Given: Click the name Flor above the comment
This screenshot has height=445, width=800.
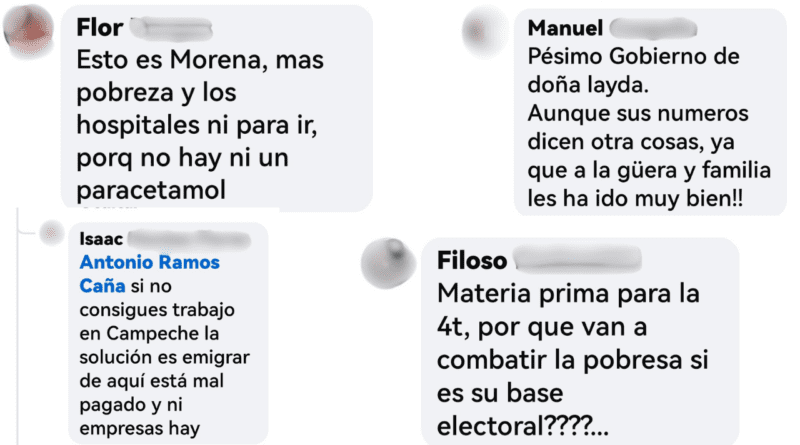Looking at the screenshot, I should coord(99,28).
